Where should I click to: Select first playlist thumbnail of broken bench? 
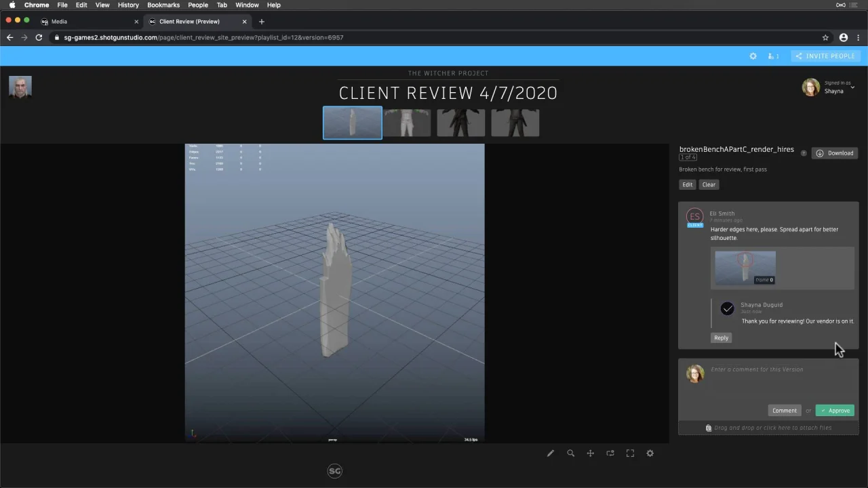point(353,123)
